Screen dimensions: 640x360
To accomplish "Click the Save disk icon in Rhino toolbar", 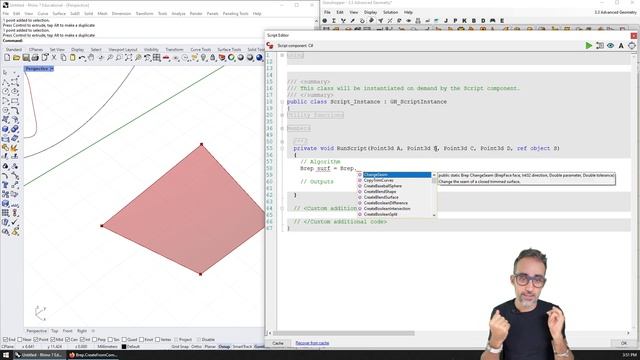I will click(x=26, y=58).
